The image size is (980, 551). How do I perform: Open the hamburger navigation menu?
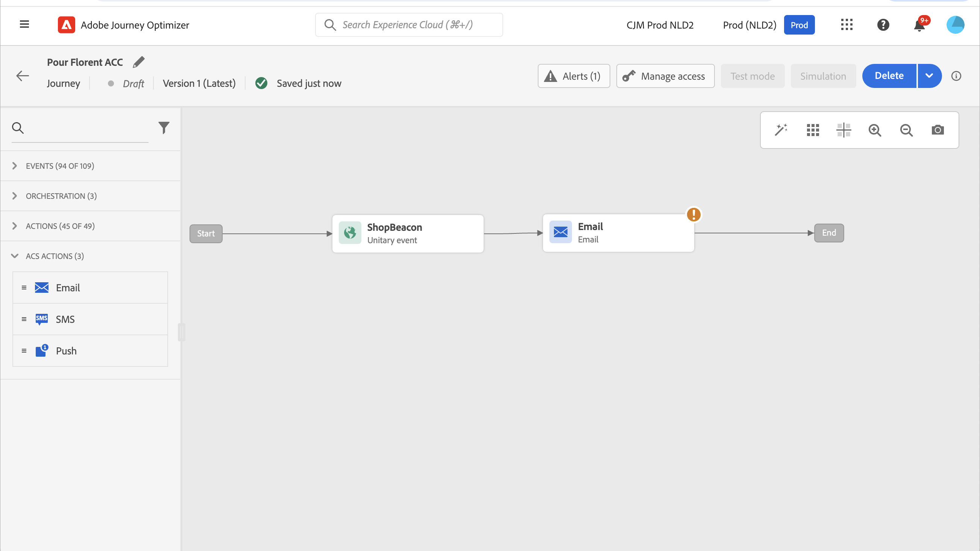[24, 25]
